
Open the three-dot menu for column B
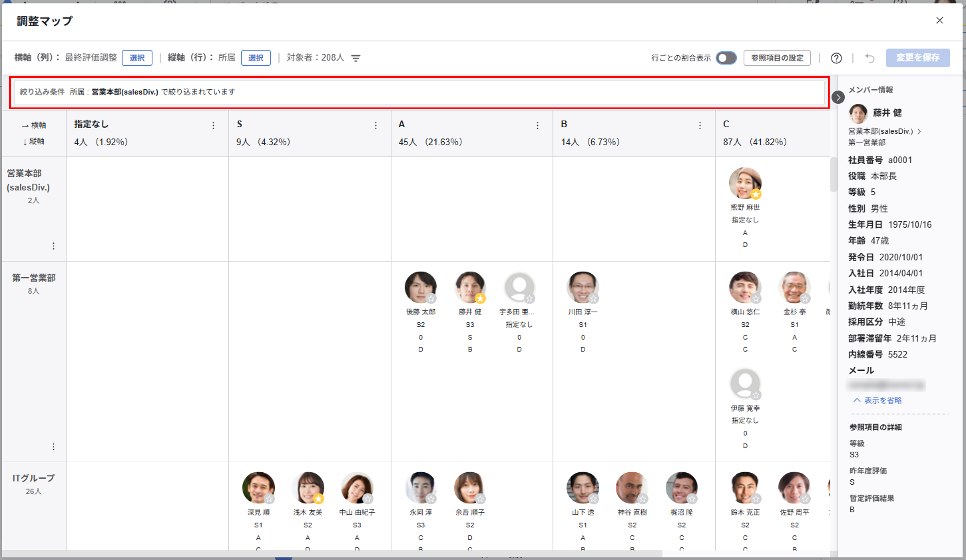tap(700, 125)
